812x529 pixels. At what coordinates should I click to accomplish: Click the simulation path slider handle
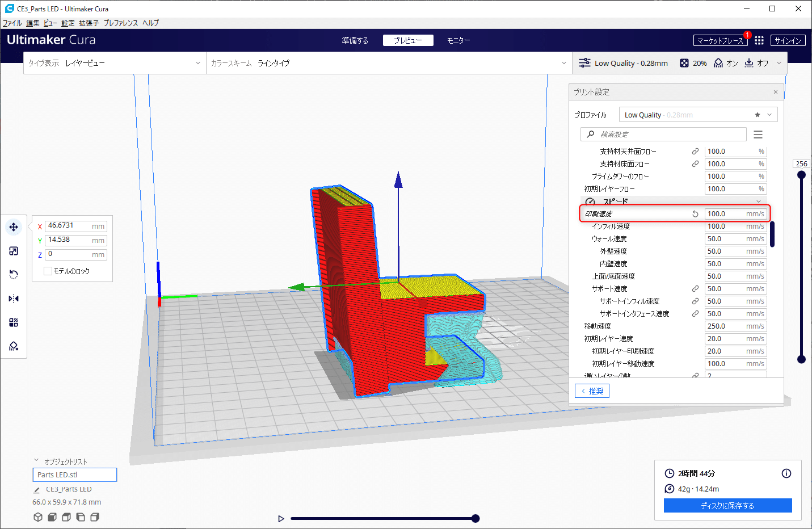tap(476, 518)
